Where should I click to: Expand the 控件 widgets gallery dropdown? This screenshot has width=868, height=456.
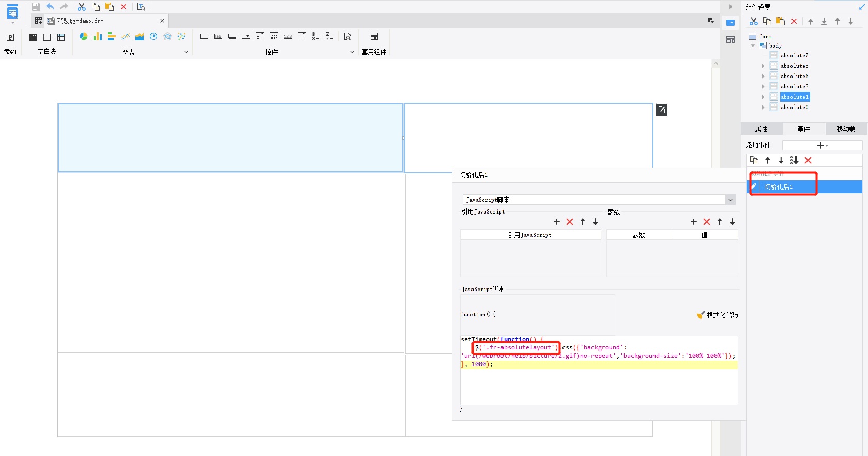[352, 52]
